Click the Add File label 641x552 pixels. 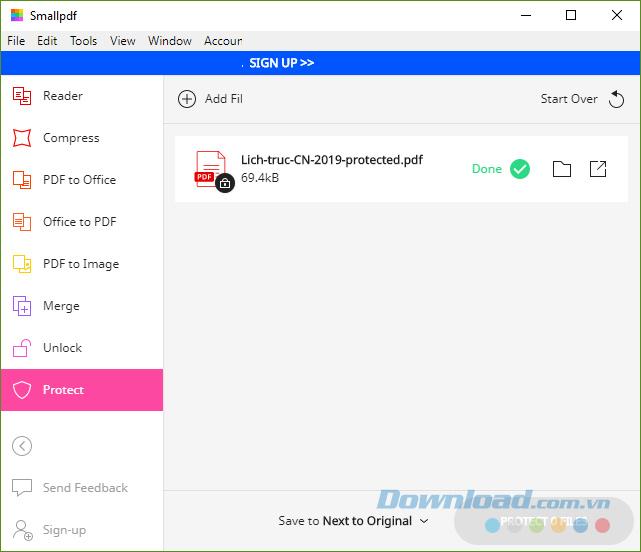(x=224, y=99)
